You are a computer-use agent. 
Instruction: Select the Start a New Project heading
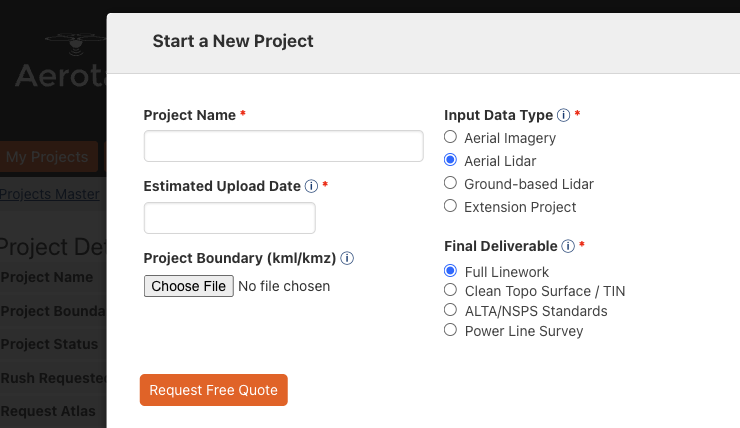coord(233,41)
